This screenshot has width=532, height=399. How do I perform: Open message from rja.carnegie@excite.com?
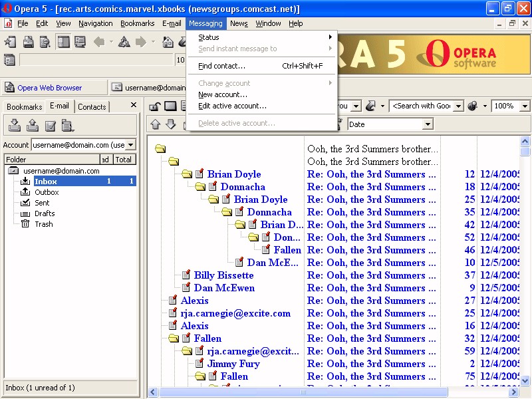(235, 313)
